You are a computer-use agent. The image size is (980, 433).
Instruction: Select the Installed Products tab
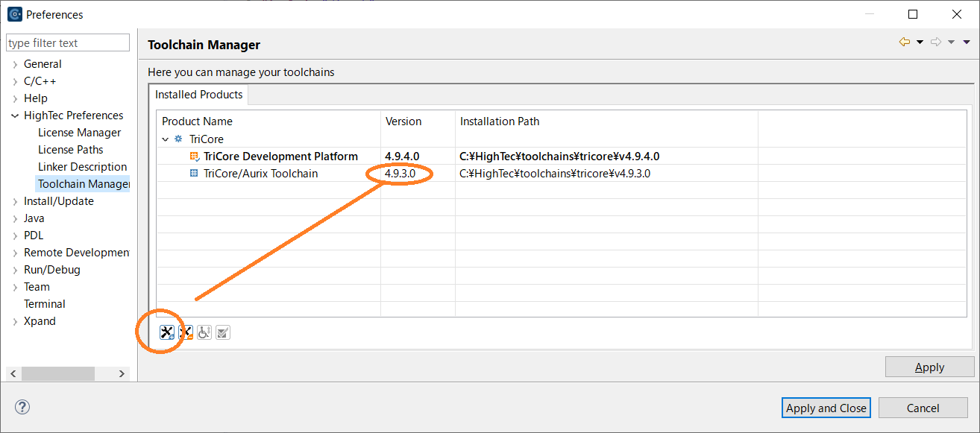(x=198, y=95)
